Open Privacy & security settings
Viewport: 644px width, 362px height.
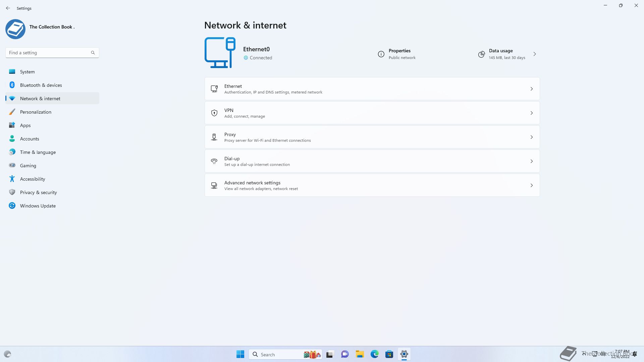coord(52,192)
